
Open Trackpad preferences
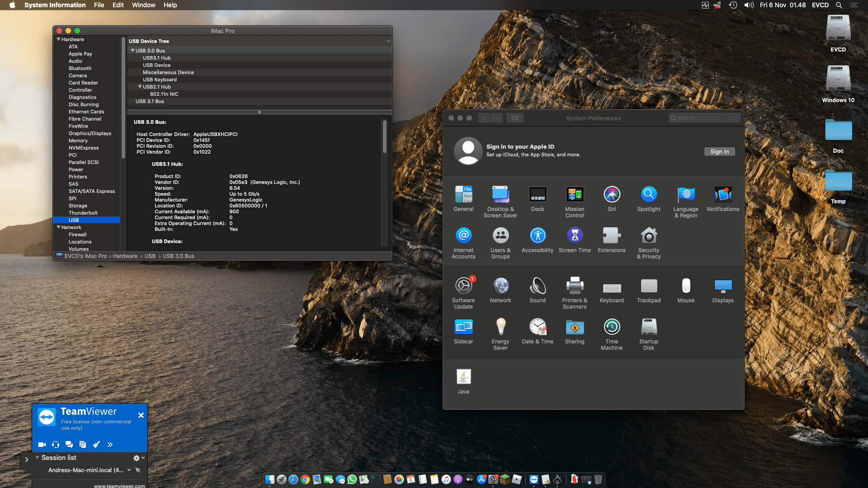tap(649, 290)
